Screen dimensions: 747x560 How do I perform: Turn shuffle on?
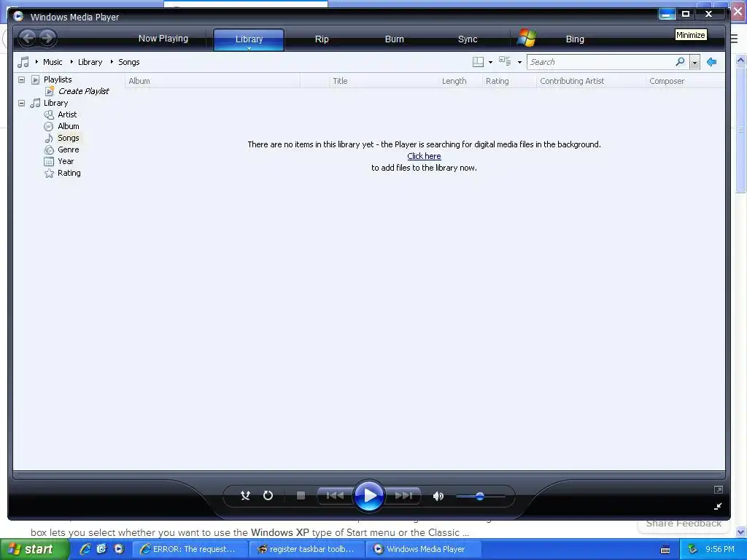[x=245, y=496]
